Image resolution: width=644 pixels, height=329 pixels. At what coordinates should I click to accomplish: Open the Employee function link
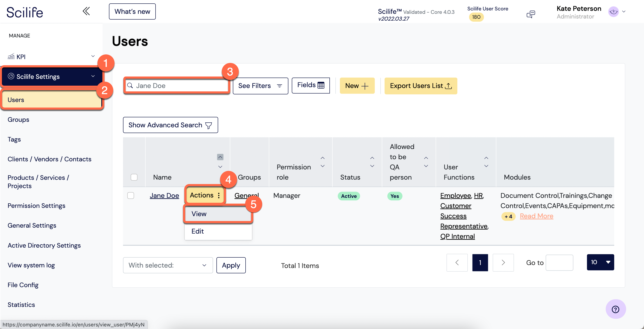pyautogui.click(x=455, y=196)
